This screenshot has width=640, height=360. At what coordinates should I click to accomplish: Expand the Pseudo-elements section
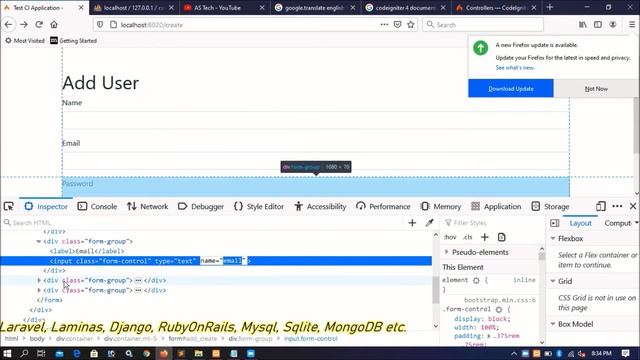point(446,252)
